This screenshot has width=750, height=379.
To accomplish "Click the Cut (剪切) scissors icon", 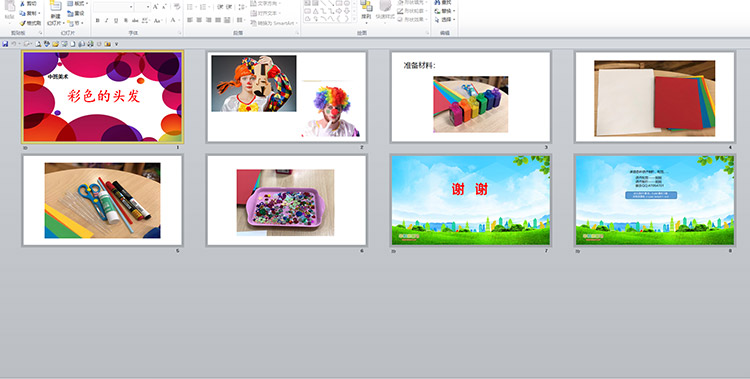I will pyautogui.click(x=22, y=4).
